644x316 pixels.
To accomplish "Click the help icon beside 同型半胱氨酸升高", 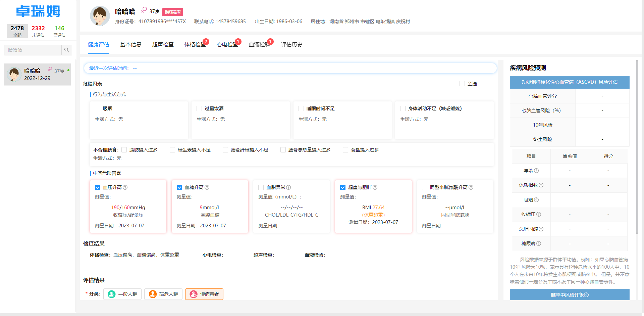I will click(471, 187).
